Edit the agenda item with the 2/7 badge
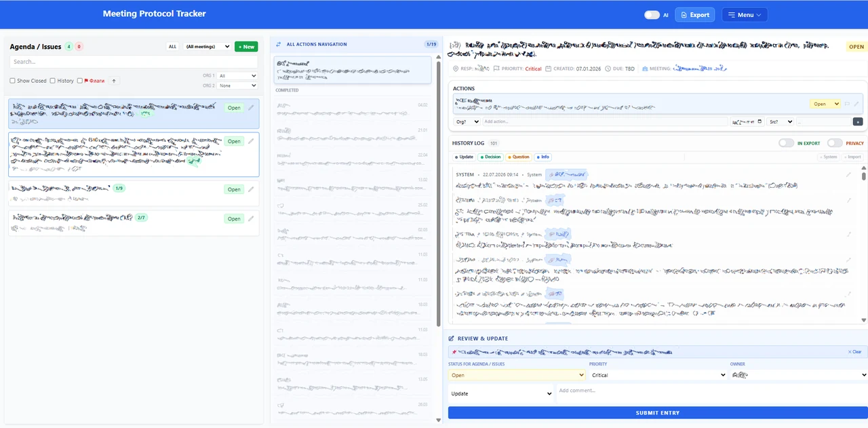The width and height of the screenshot is (868, 428). pyautogui.click(x=251, y=218)
